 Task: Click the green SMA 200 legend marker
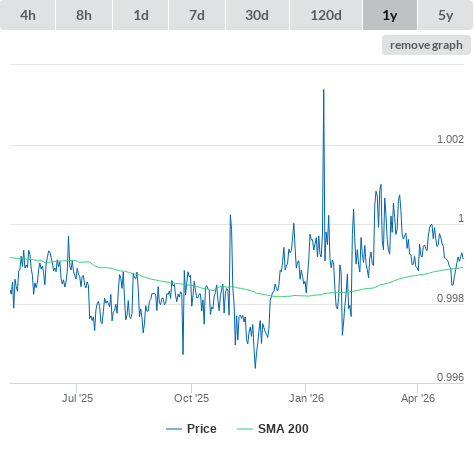pos(245,429)
